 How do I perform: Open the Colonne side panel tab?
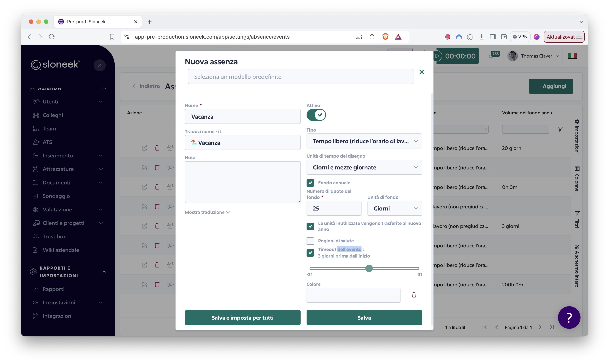point(577,179)
